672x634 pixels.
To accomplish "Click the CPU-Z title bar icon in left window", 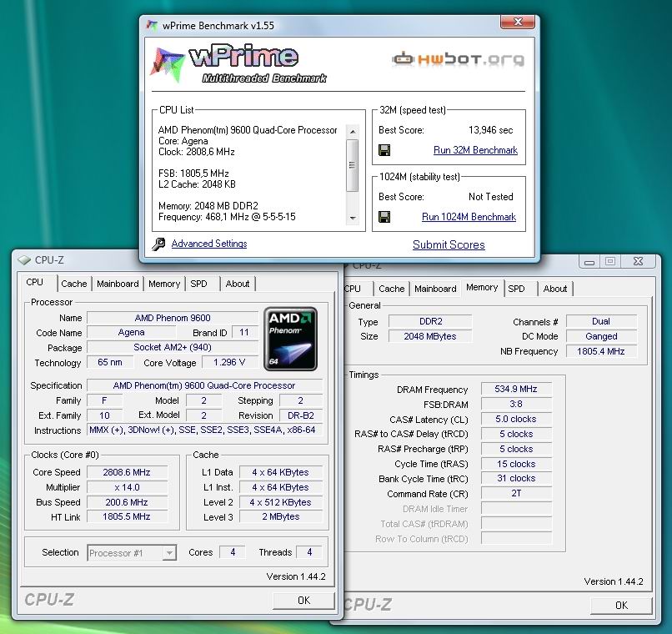I will pyautogui.click(x=24, y=259).
